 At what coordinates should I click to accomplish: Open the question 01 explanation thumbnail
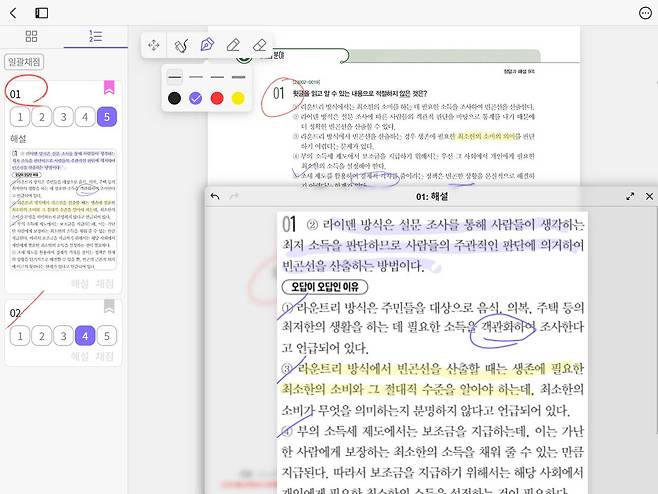point(63,209)
